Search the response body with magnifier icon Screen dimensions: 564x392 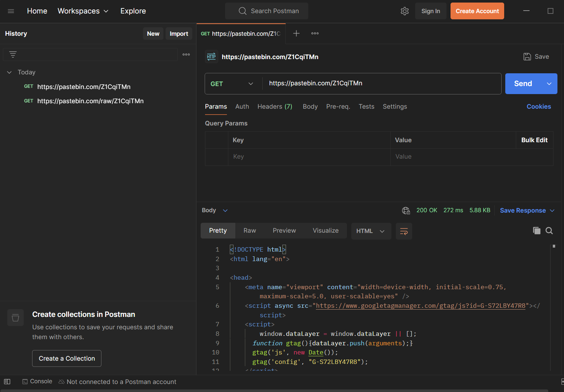(x=549, y=230)
